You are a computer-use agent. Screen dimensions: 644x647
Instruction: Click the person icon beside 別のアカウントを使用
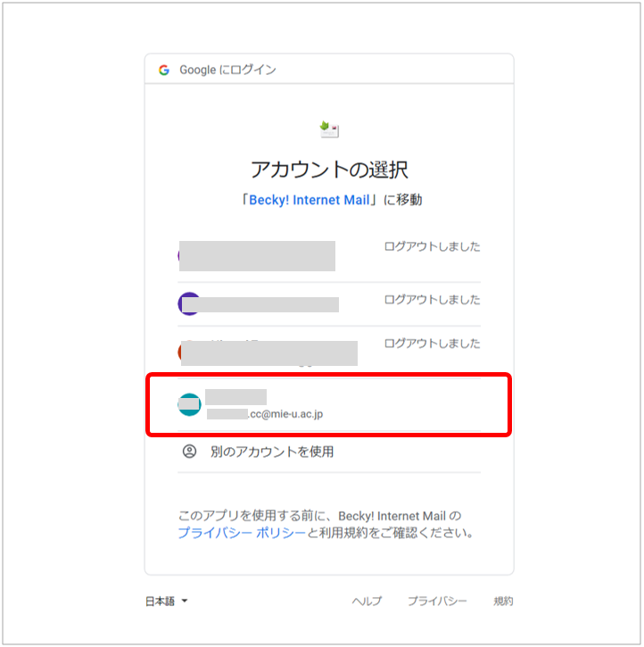pos(189,452)
